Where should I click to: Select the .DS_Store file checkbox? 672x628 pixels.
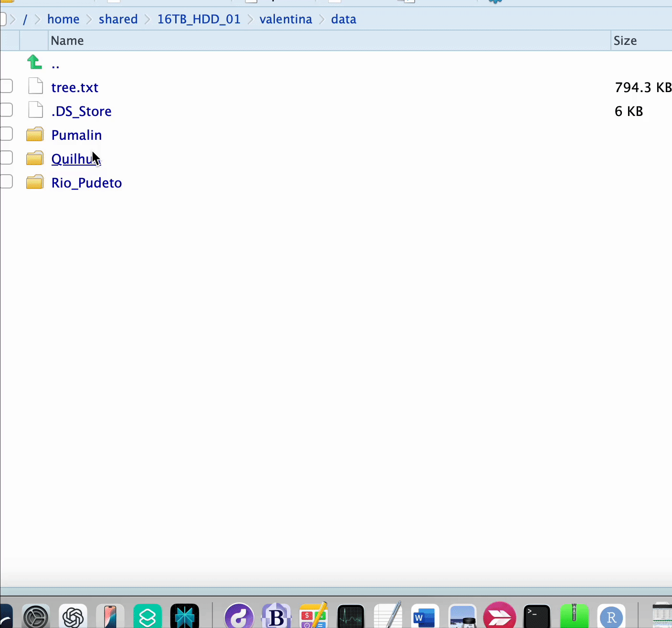pos(6,110)
